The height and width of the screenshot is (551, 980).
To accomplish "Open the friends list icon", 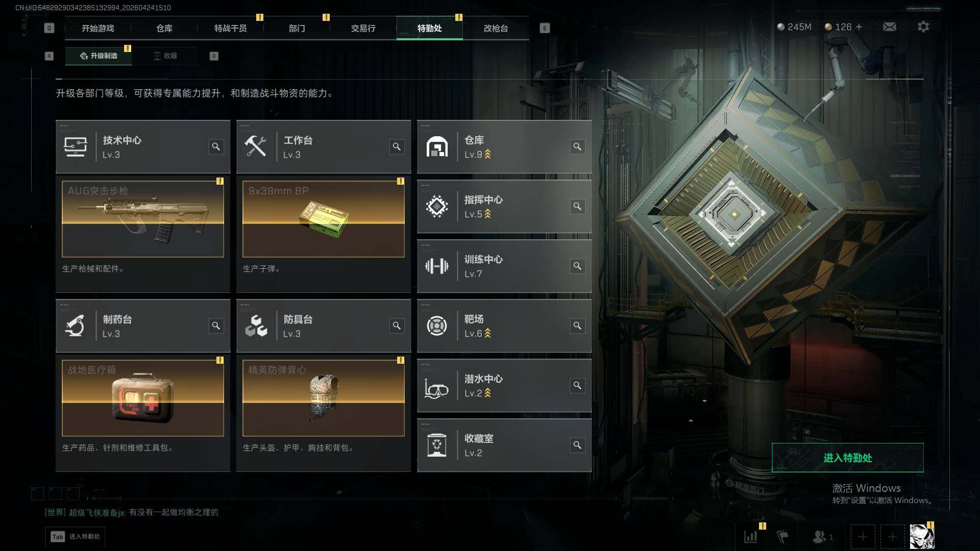I will [822, 537].
